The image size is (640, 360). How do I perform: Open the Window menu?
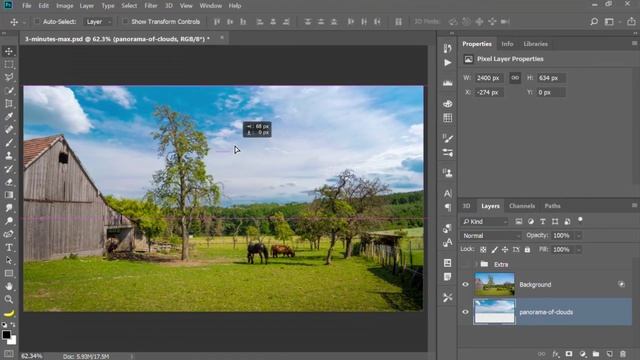click(x=211, y=6)
